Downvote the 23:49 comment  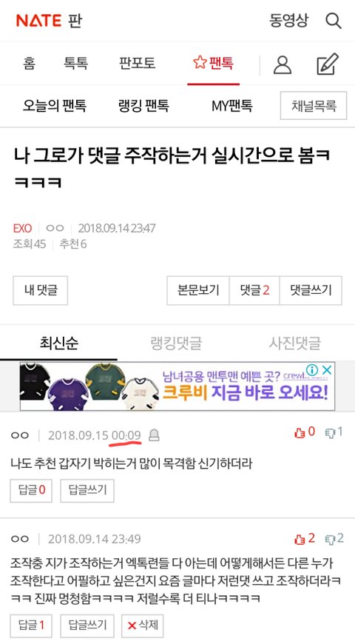pyautogui.click(x=334, y=538)
